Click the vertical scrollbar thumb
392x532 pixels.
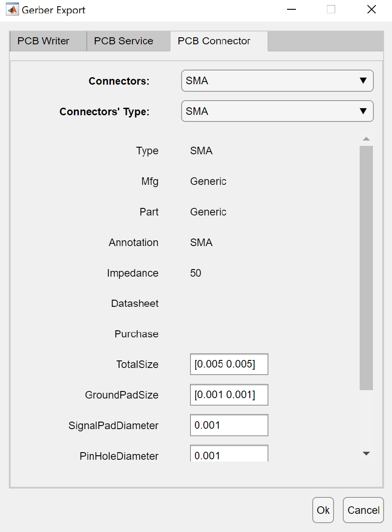[366, 268]
